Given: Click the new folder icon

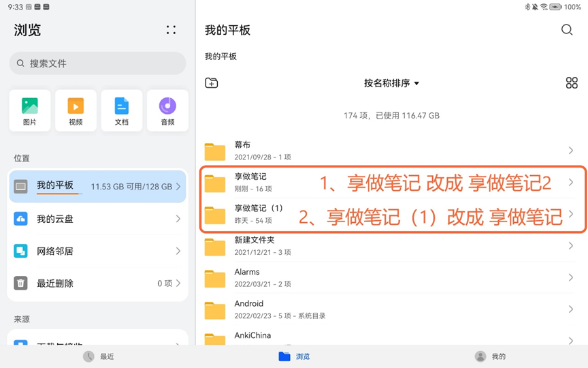Looking at the screenshot, I should tap(212, 83).
